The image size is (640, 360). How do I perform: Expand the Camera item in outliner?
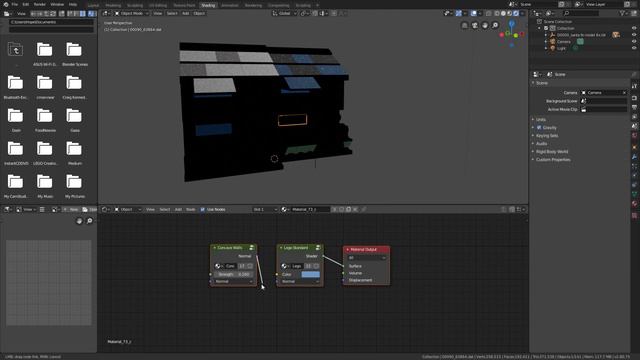click(546, 41)
